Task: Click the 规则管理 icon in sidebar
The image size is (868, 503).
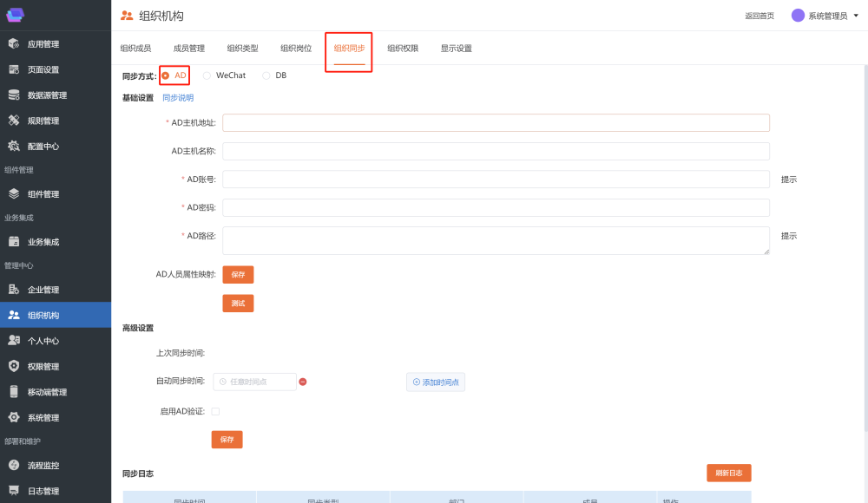Action: [14, 121]
